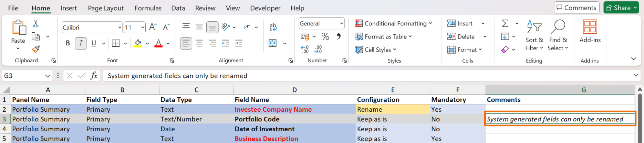Open the Add-ins icon
The height and width of the screenshot is (143, 644).
[x=590, y=31]
